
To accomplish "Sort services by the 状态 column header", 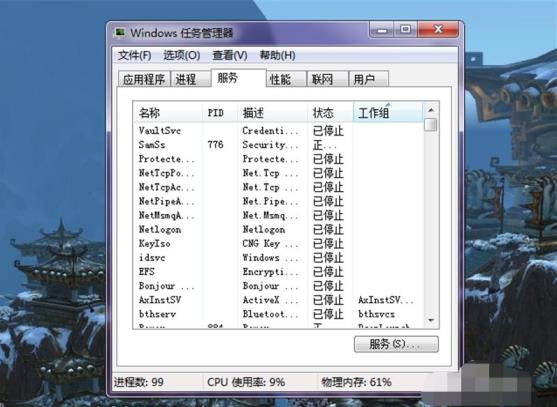I will (x=330, y=113).
